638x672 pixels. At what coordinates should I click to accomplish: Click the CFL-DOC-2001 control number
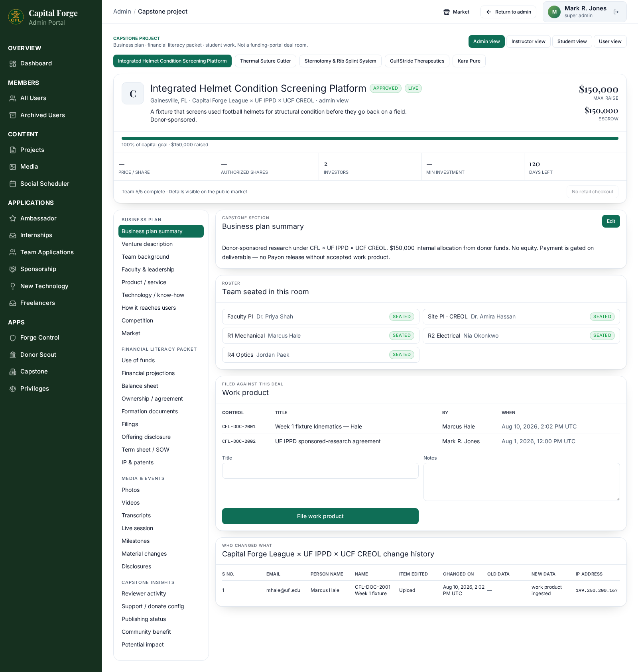tap(239, 426)
